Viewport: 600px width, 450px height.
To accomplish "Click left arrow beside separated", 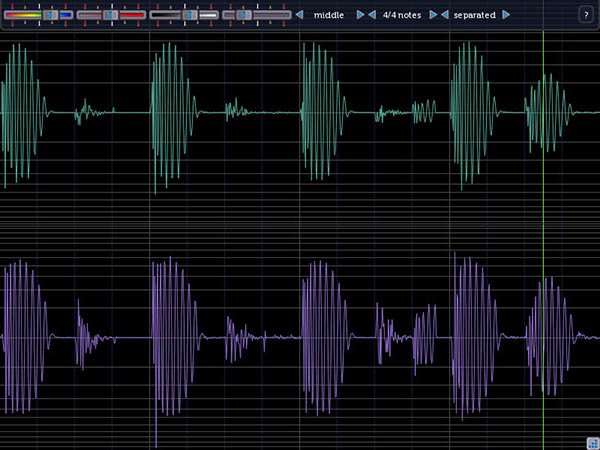I will tap(445, 15).
